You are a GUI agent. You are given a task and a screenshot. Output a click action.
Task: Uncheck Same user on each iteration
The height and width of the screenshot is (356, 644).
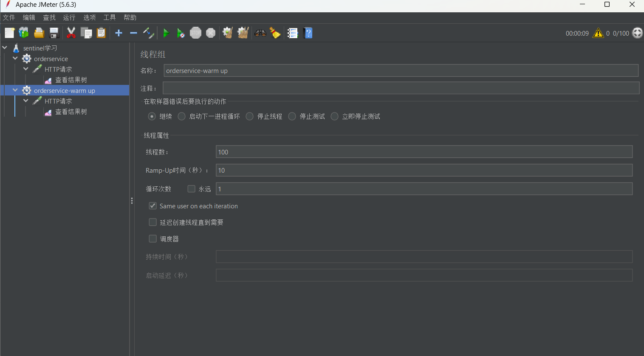pyautogui.click(x=153, y=206)
